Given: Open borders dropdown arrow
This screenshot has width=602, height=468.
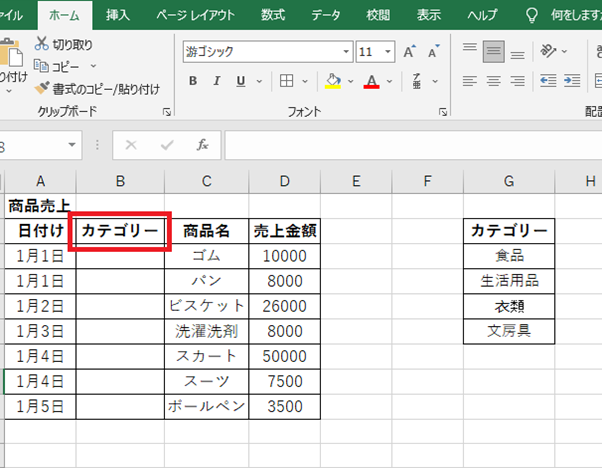Looking at the screenshot, I should point(305,81).
